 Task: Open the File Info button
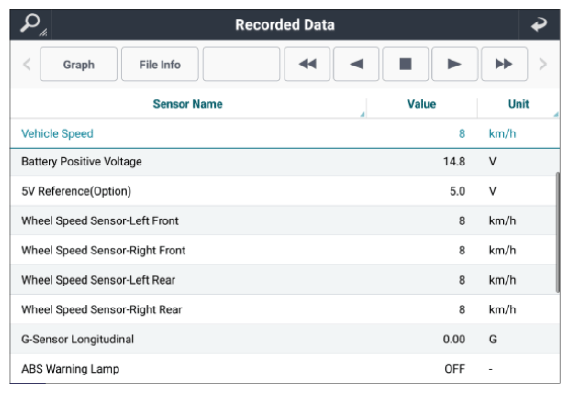pyautogui.click(x=160, y=64)
